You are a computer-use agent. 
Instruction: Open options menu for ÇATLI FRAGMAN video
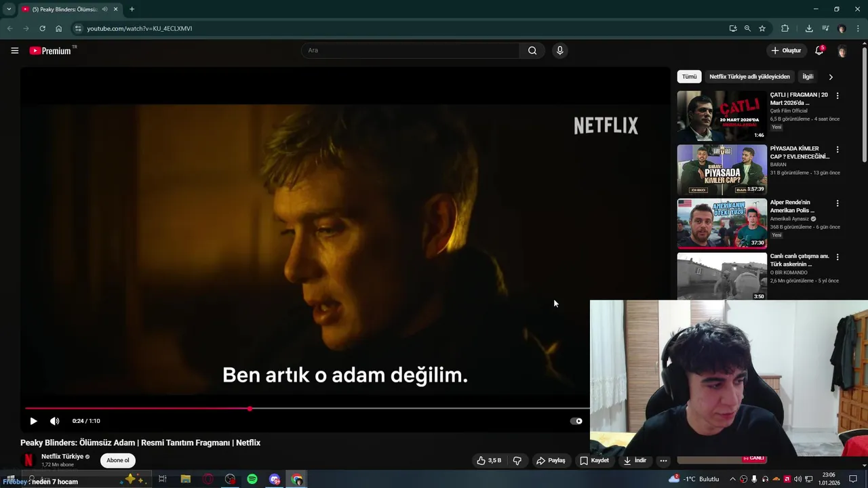click(x=837, y=96)
